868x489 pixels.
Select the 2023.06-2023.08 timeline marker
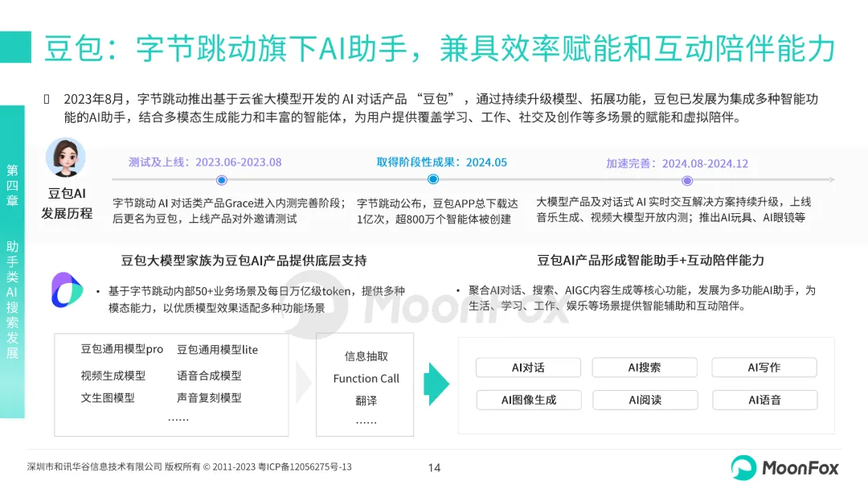tap(222, 180)
